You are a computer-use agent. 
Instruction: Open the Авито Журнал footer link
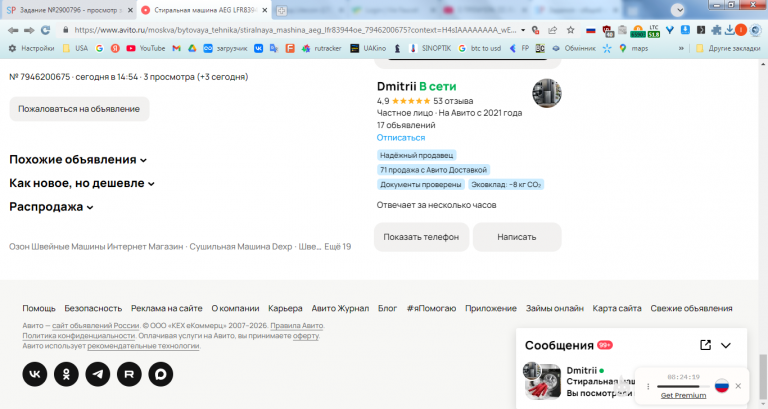[340, 308]
